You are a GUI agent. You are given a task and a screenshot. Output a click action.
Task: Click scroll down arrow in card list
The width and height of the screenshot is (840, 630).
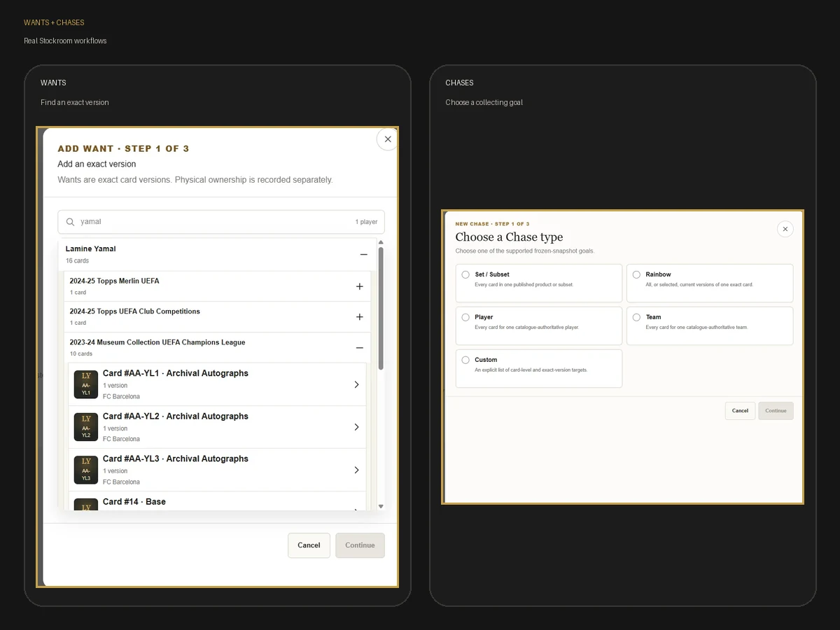tap(381, 506)
